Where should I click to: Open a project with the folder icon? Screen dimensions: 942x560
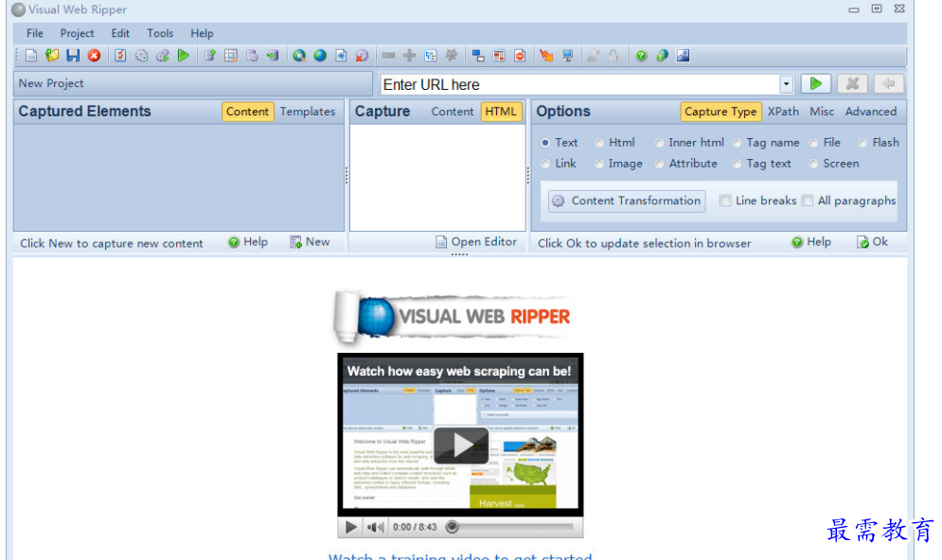[52, 56]
